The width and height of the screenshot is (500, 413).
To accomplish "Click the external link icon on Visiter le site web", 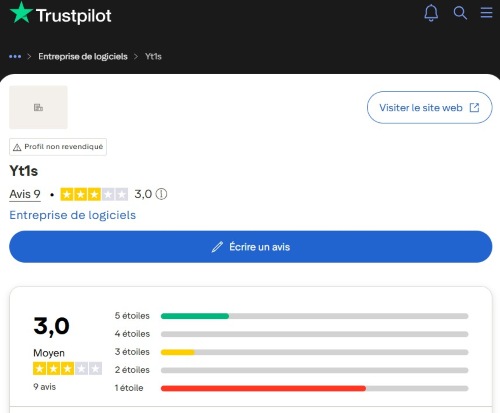I will (x=474, y=107).
